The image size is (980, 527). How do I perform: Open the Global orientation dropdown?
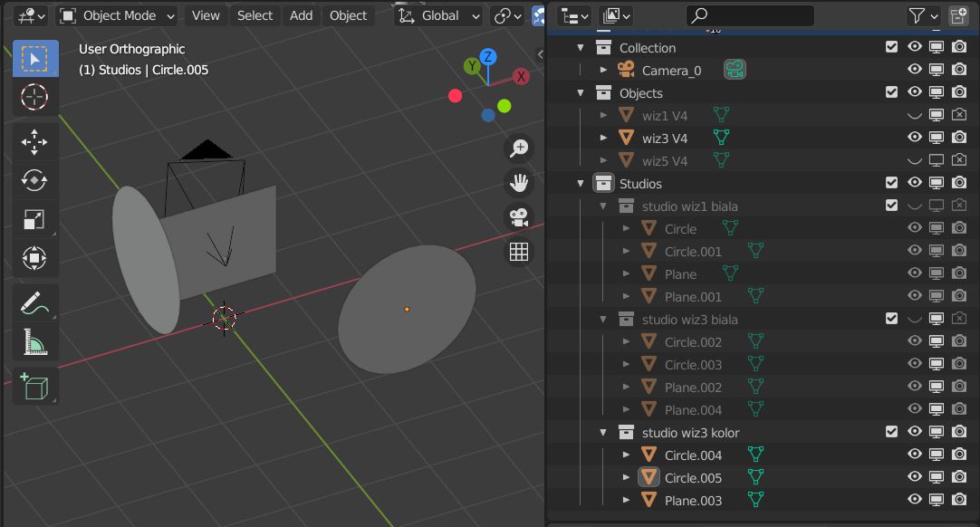click(x=440, y=15)
